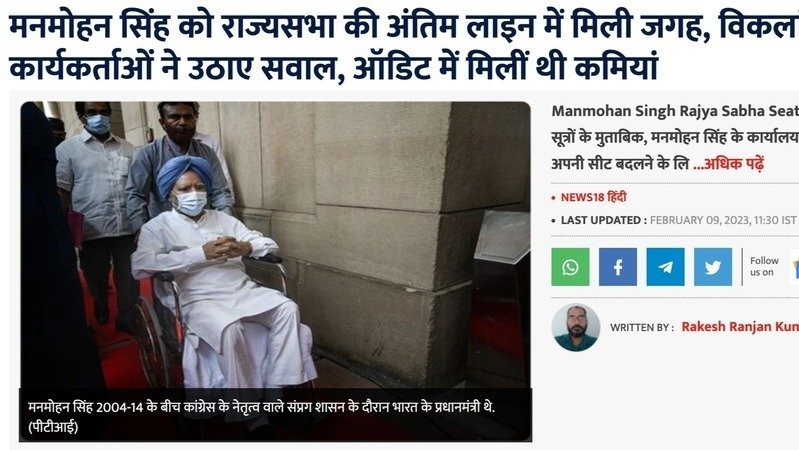Click summary line beginning अपनी सीट बदलने

pos(620,164)
